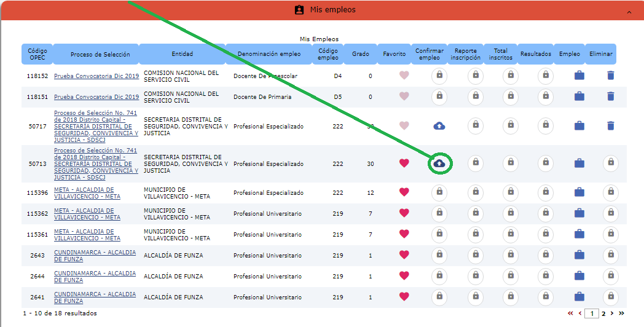Viewport: 644px width, 327px height.
Task: Click locked Resultados icon for OPEC 115396
Action: click(545, 192)
